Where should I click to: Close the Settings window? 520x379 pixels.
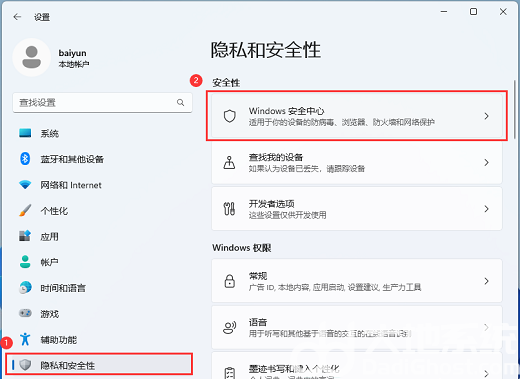[503, 12]
